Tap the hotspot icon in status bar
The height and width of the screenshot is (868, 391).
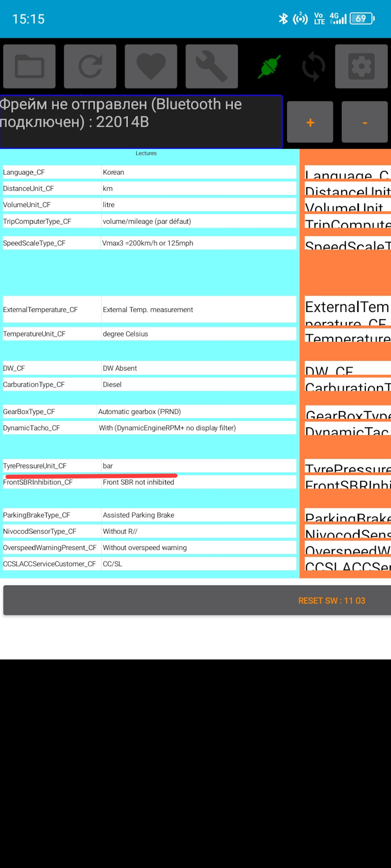pos(300,19)
